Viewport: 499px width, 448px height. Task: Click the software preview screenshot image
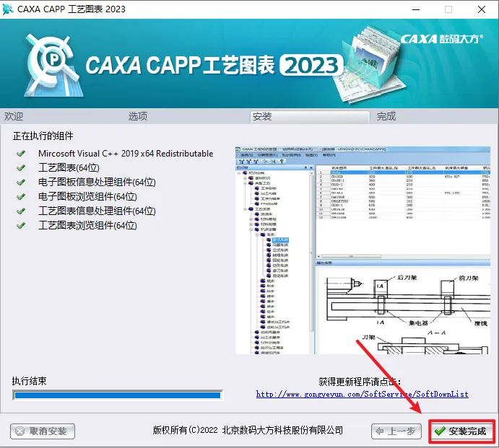[x=363, y=250]
